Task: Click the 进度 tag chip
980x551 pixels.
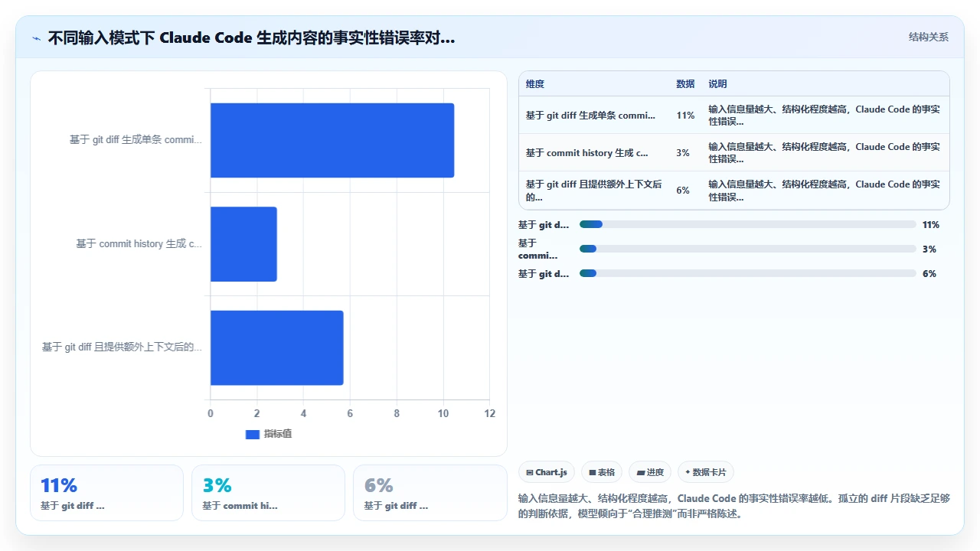Action: 650,472
